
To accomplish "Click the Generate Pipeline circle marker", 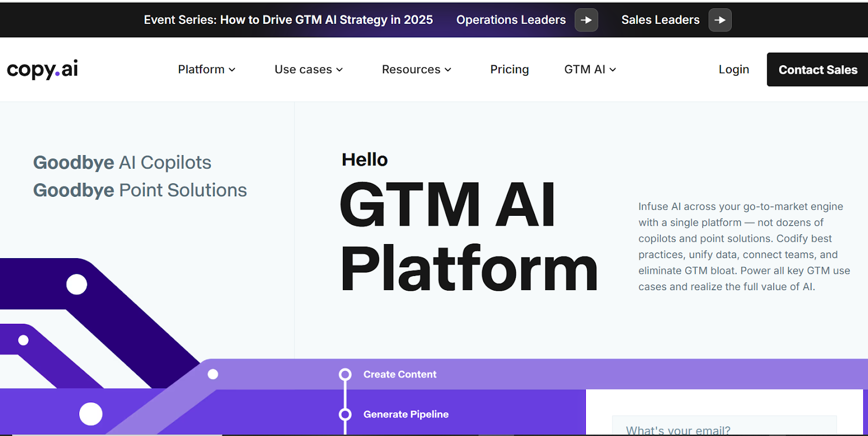I will (x=345, y=414).
